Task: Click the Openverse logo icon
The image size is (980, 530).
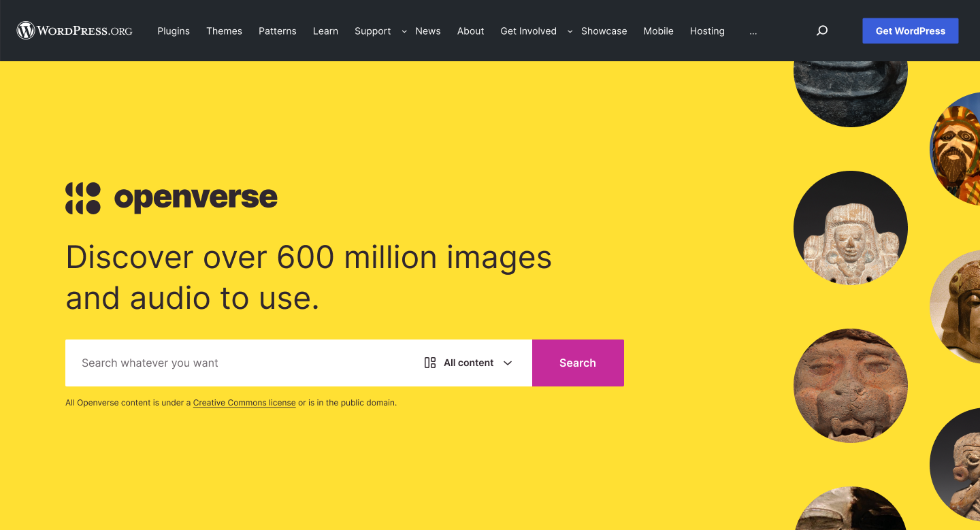Action: click(83, 198)
